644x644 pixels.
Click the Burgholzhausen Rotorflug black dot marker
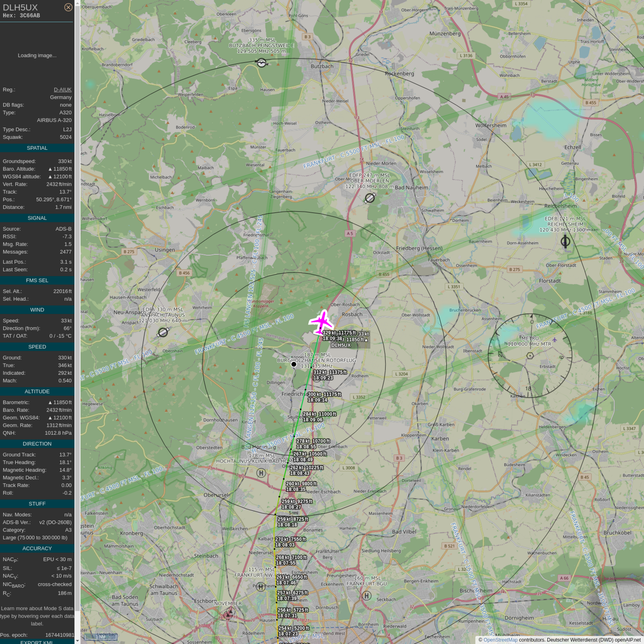[294, 364]
